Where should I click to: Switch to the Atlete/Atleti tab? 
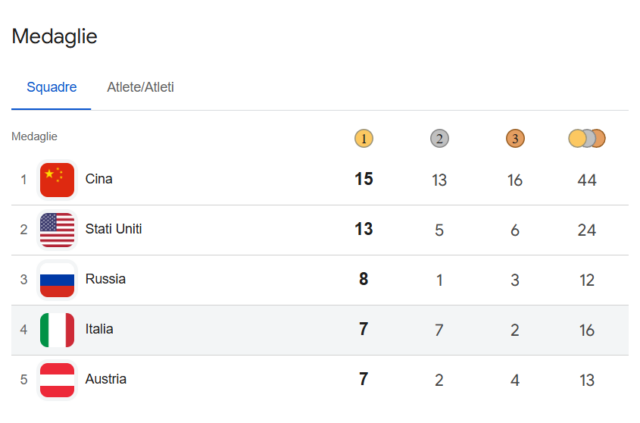pyautogui.click(x=141, y=87)
